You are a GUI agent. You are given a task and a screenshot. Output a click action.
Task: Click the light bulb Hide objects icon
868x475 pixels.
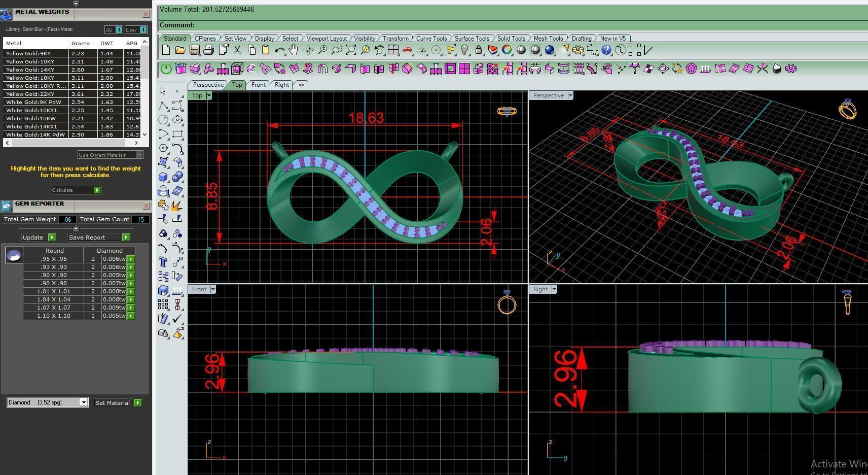coord(464,50)
